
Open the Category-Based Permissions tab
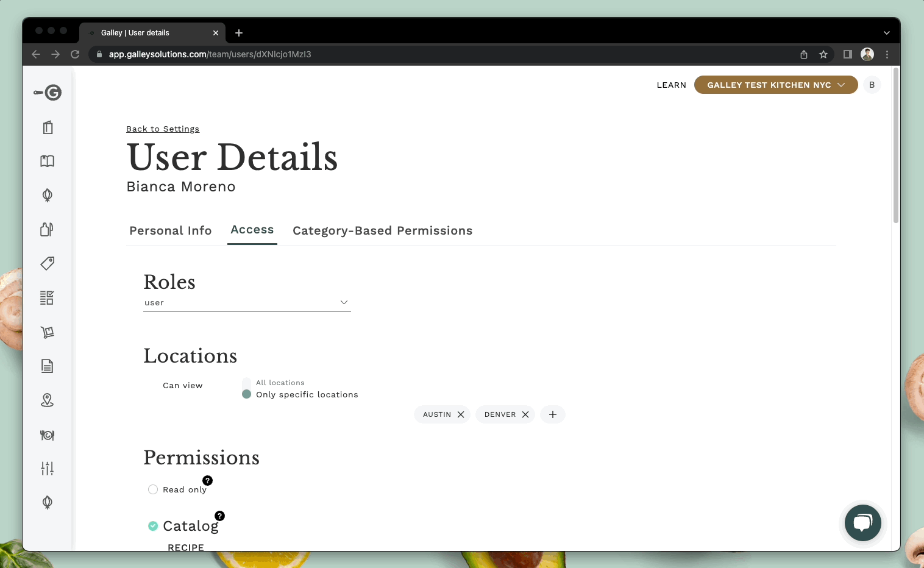[382, 230]
